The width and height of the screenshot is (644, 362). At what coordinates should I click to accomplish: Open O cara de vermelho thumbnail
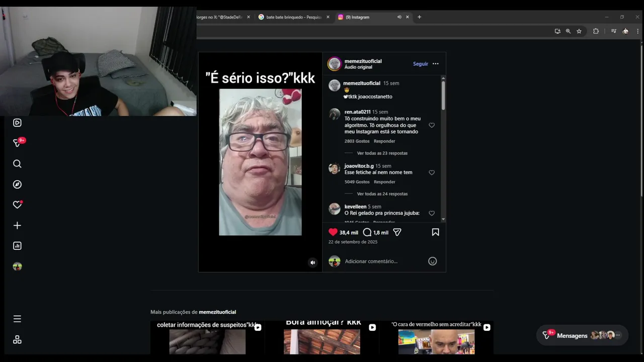tap(436, 337)
